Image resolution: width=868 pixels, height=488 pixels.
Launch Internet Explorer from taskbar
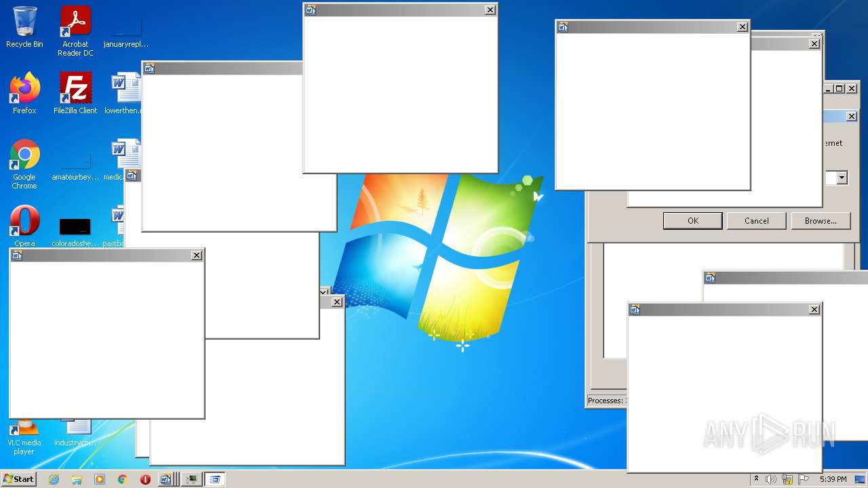click(54, 479)
